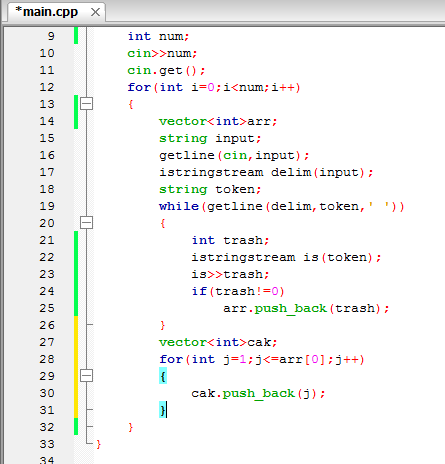
Task: Click the 'string token;' declaration
Action: click(210, 189)
